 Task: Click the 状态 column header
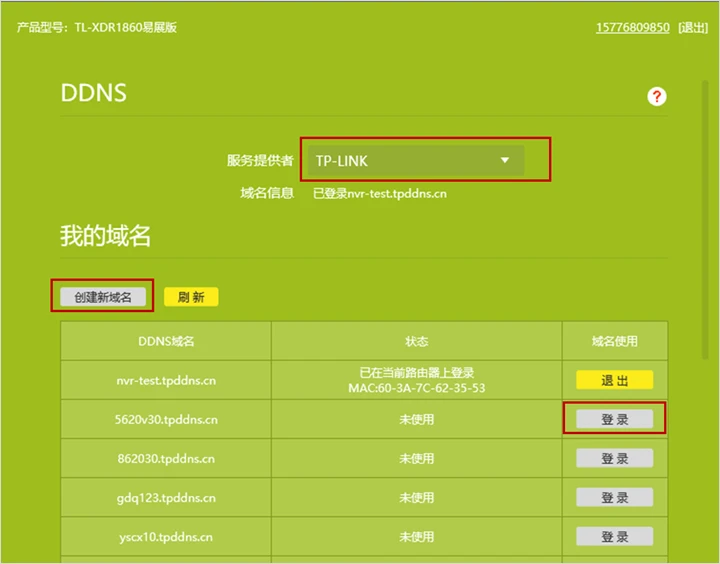(416, 341)
